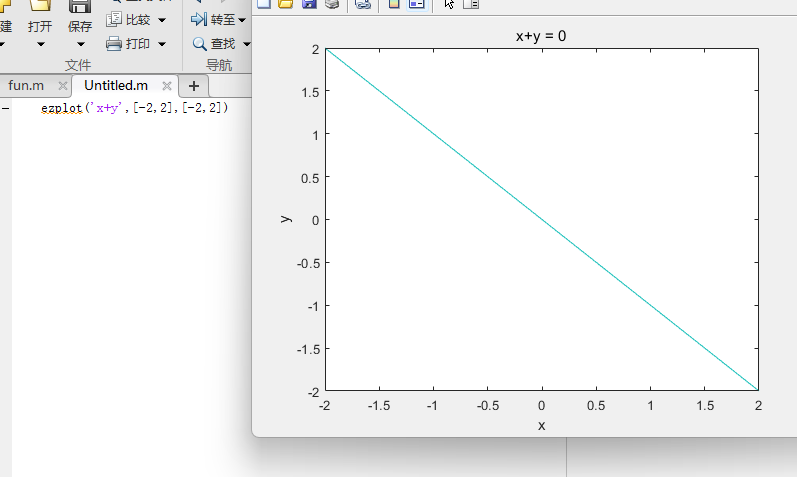Click Link Plot icon in figure toolbar
797x477 pixels.
(x=363, y=4)
